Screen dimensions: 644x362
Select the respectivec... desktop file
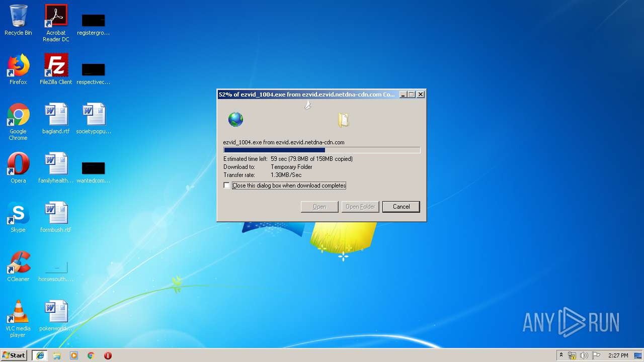coord(94,73)
